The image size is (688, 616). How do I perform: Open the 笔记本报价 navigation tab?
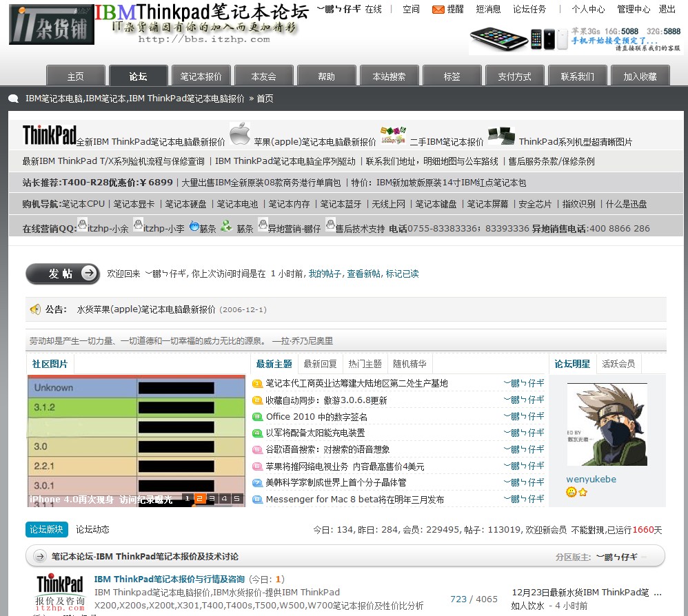click(x=201, y=76)
